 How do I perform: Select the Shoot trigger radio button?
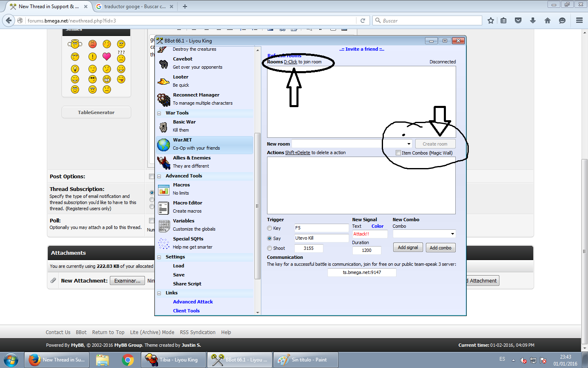pyautogui.click(x=269, y=248)
